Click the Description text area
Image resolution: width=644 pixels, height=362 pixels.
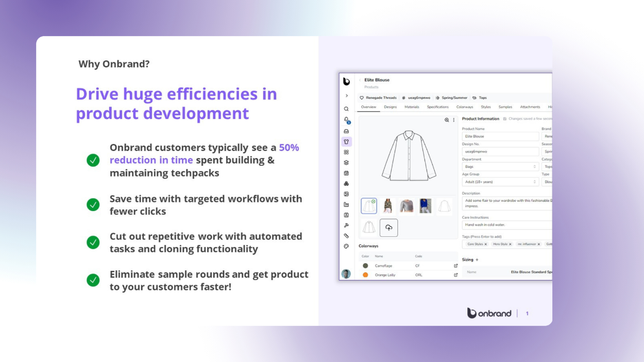click(507, 203)
